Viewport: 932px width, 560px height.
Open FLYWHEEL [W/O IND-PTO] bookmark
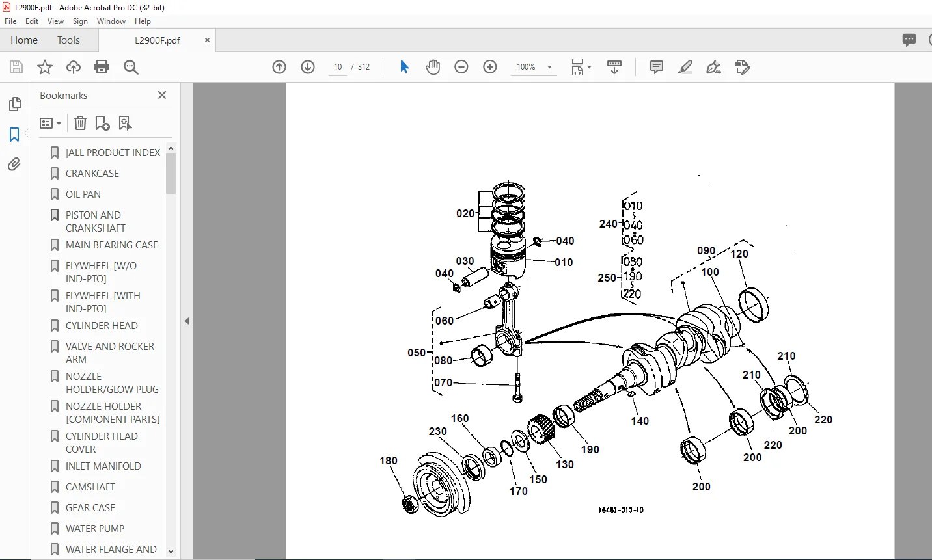tap(101, 272)
